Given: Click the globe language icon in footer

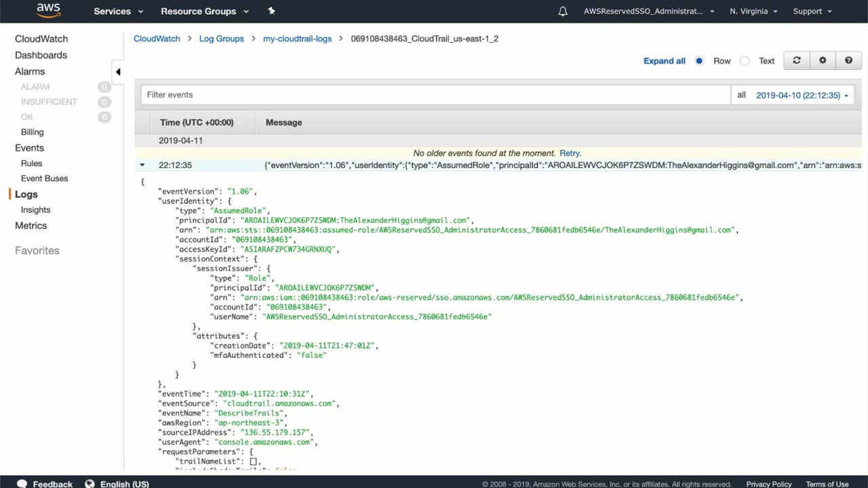Looking at the screenshot, I should 90,484.
